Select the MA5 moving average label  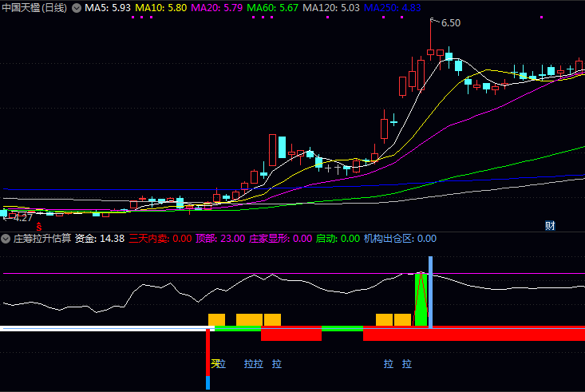click(x=108, y=8)
